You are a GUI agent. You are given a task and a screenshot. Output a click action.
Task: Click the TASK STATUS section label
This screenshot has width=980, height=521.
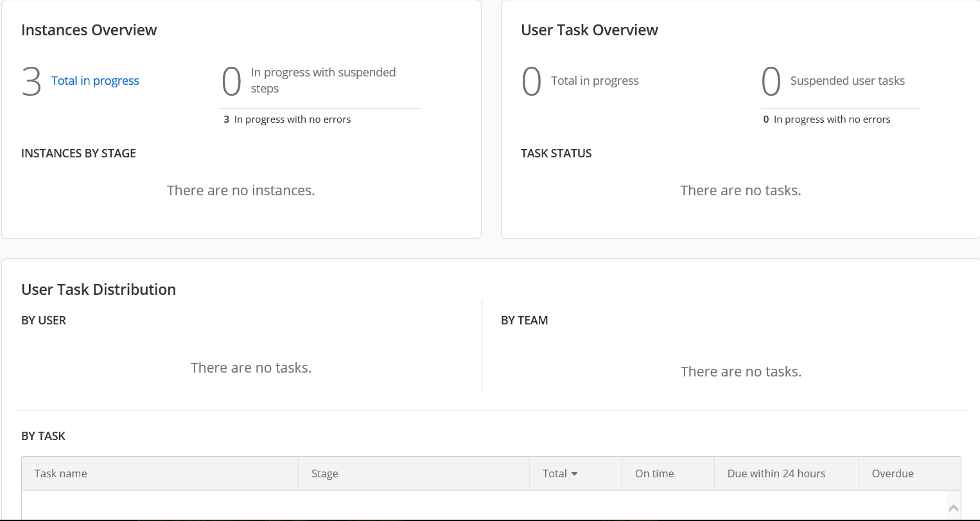[556, 154]
